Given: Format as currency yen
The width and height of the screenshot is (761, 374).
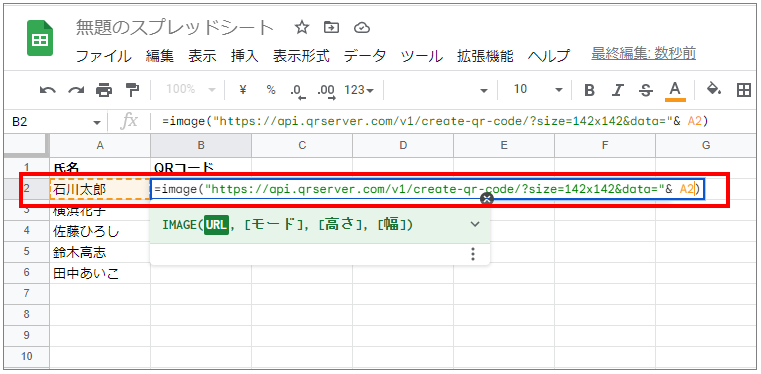Looking at the screenshot, I should [244, 90].
